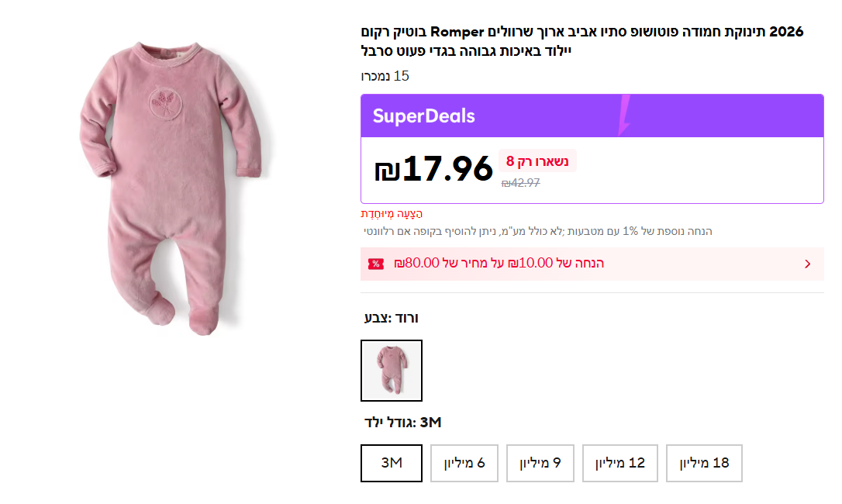
Task: Choose the 18 months size option
Action: [x=704, y=463]
